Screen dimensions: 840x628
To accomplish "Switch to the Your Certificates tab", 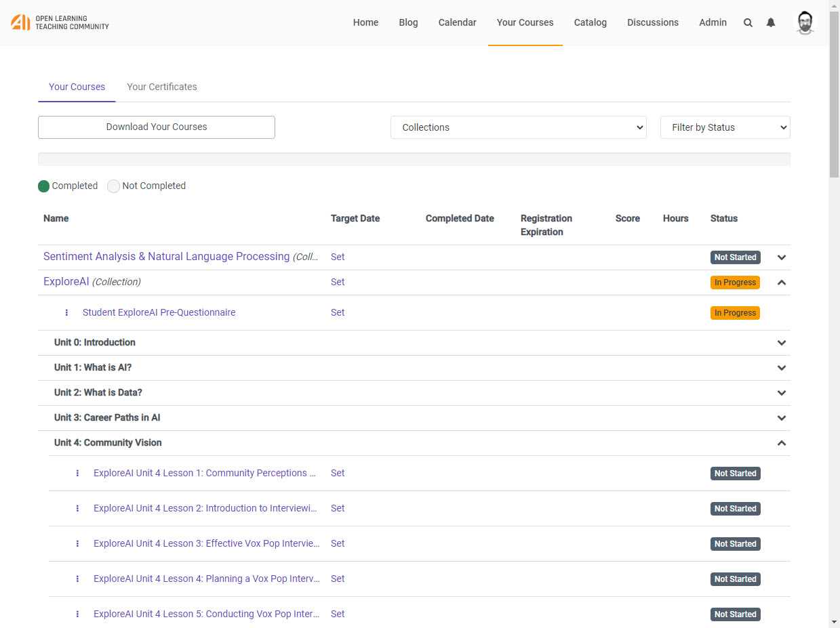I will pyautogui.click(x=162, y=87).
